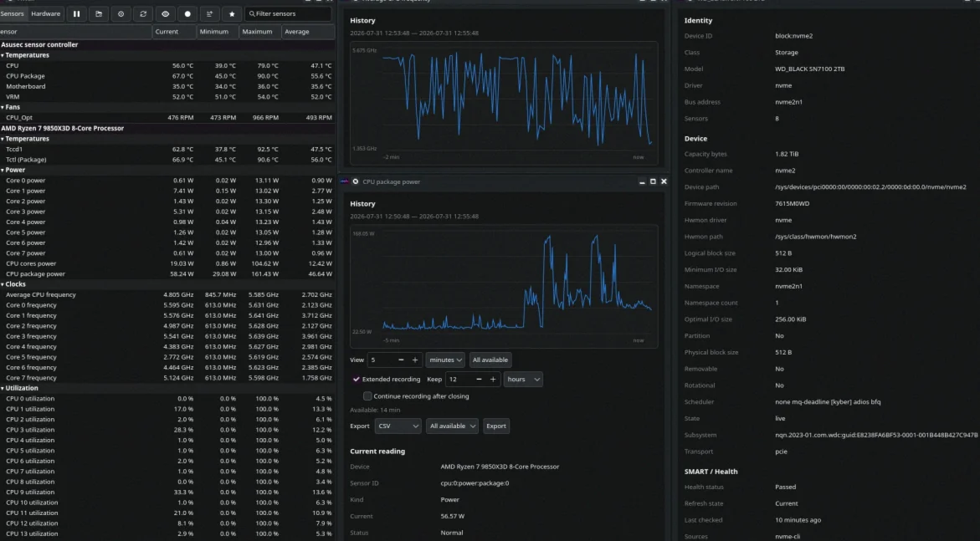The image size is (980, 541).
Task: Click the Export button
Action: 496,426
